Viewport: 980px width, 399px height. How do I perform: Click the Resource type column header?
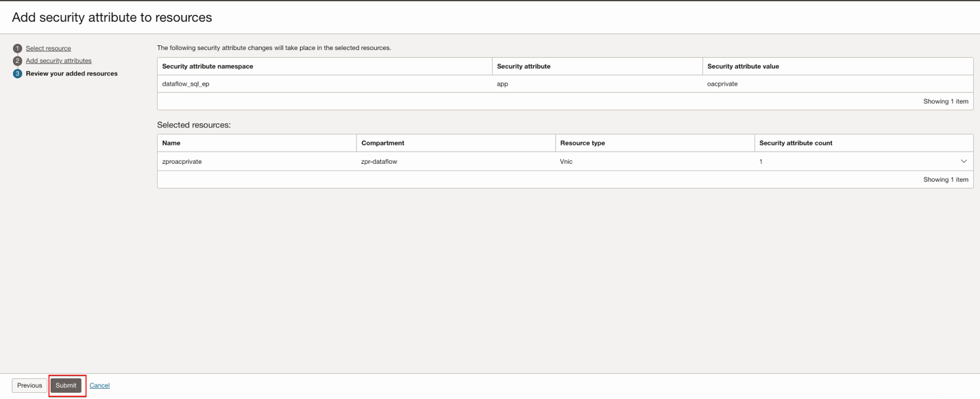583,143
